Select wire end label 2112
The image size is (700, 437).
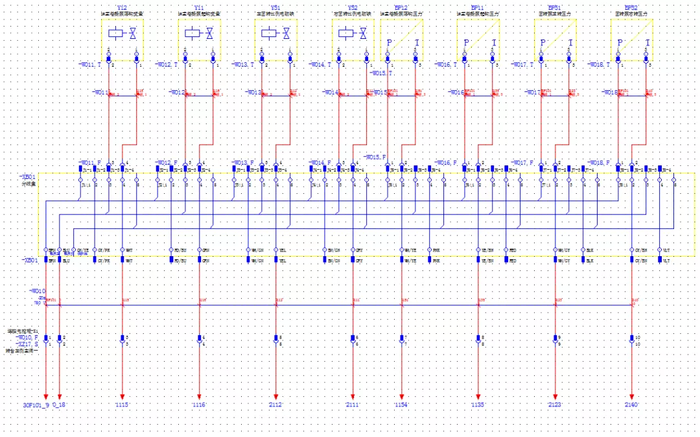(x=275, y=407)
